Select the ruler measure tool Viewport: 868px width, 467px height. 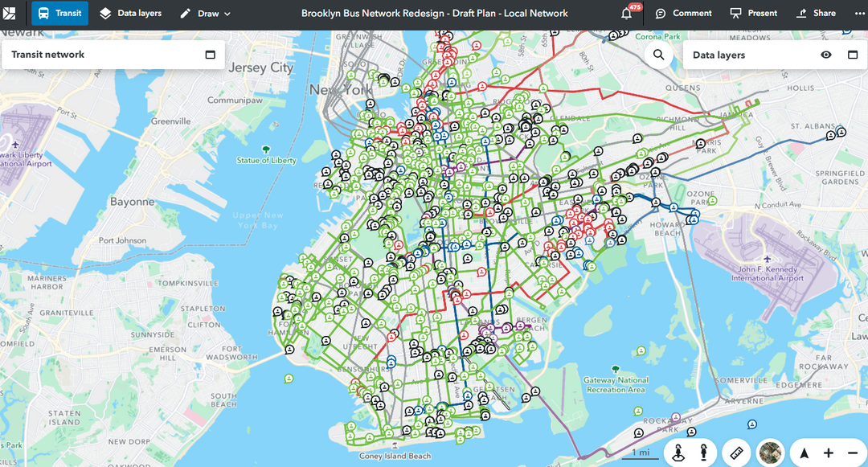tap(736, 453)
